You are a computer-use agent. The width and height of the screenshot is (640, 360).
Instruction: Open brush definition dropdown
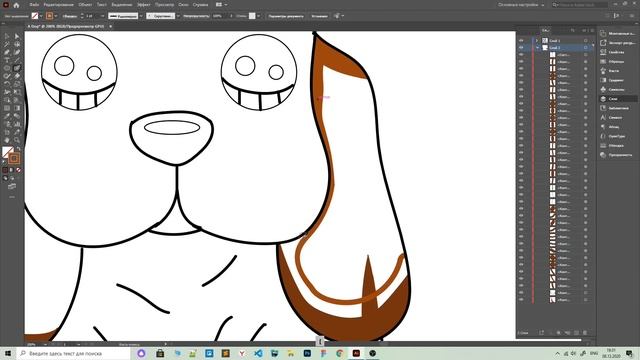(x=178, y=16)
